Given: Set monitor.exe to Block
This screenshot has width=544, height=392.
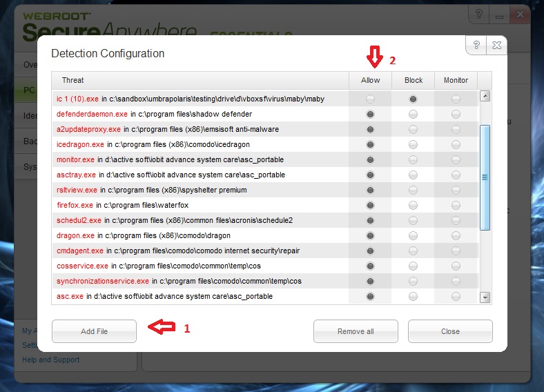Looking at the screenshot, I should point(413,160).
